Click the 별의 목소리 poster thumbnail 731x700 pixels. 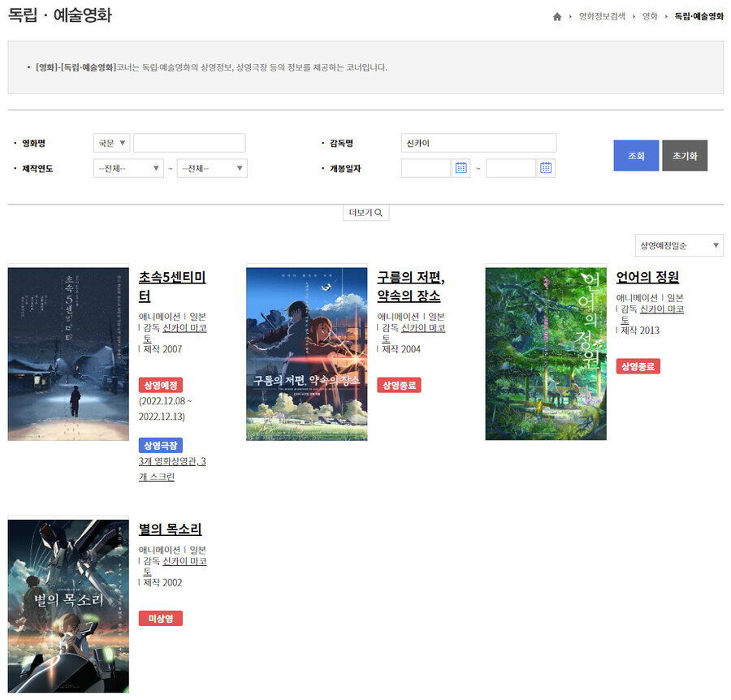coord(68,606)
